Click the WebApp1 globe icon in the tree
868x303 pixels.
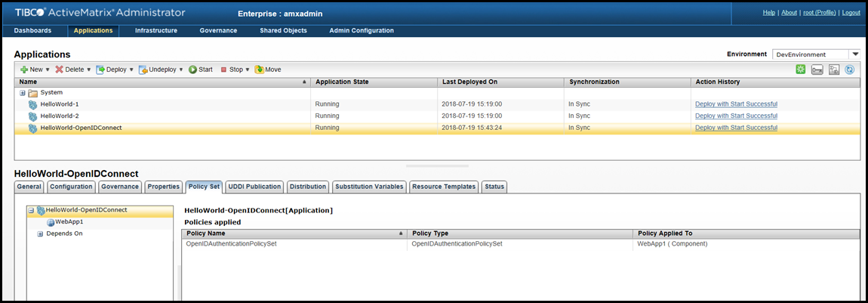pyautogui.click(x=51, y=222)
